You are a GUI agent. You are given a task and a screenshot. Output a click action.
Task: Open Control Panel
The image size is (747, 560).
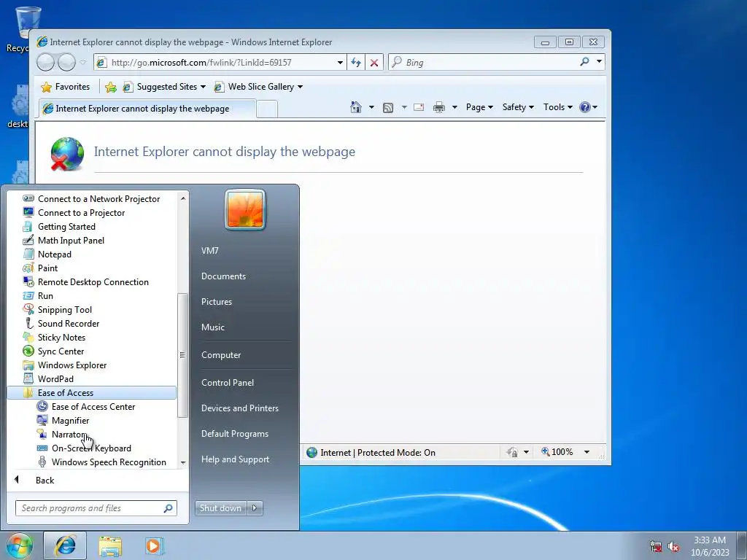point(228,382)
